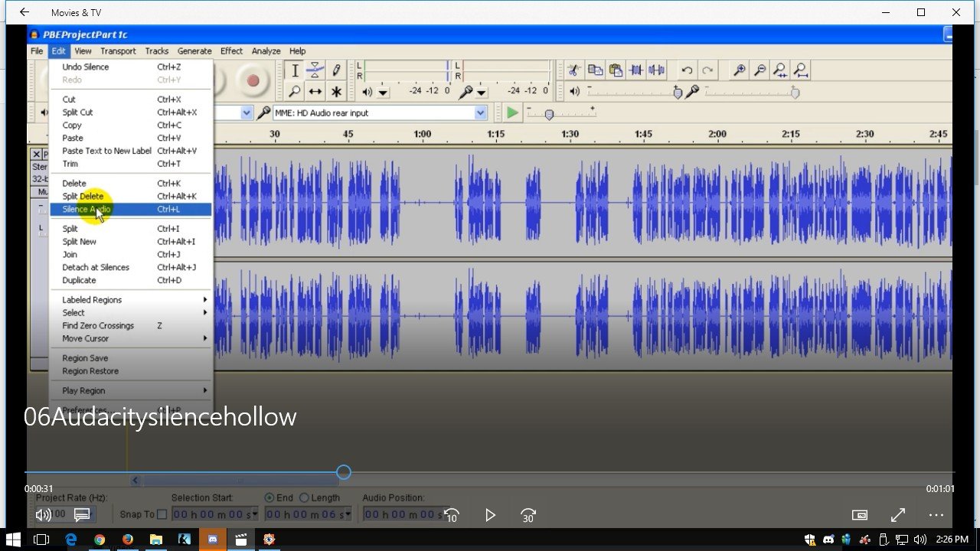Open captions in Movies & TV player
The height and width of the screenshot is (551, 980).
coord(82,515)
